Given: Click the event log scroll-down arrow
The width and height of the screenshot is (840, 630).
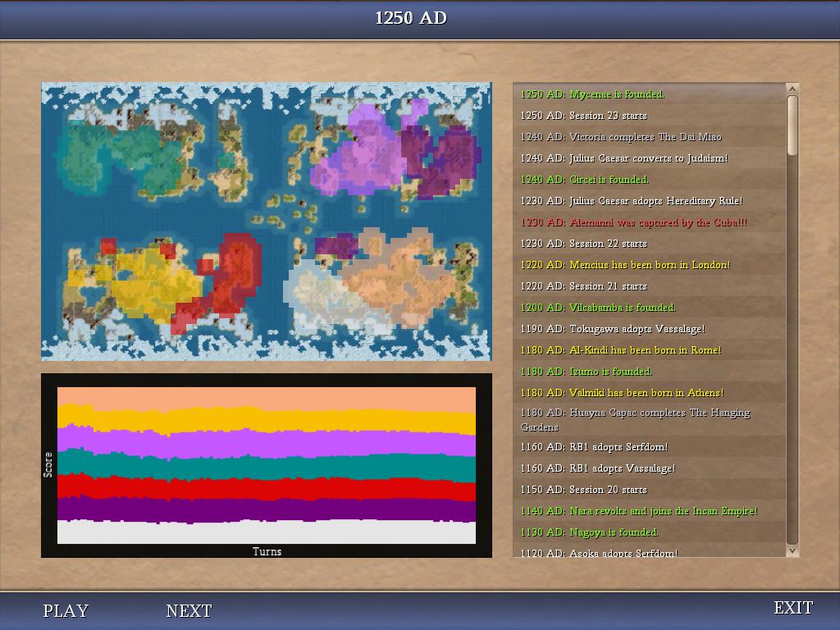Looking at the screenshot, I should [x=792, y=550].
